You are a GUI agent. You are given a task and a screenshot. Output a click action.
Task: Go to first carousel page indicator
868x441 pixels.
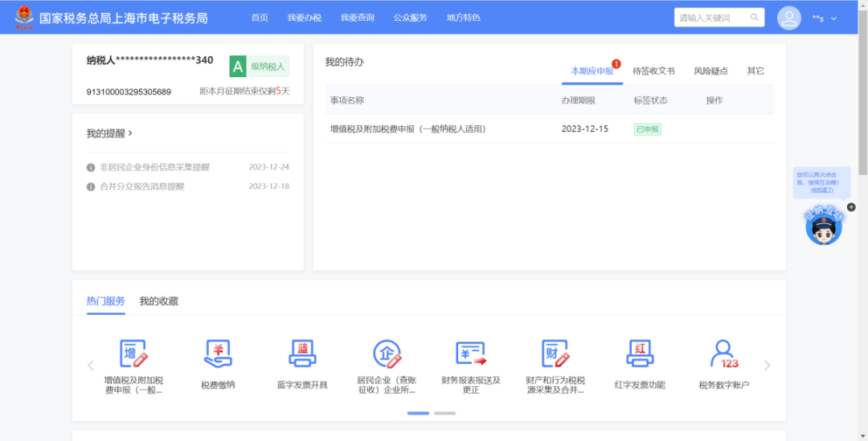418,414
